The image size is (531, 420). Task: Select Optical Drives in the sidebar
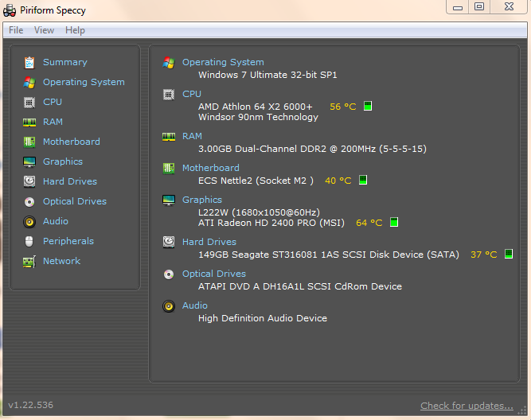(x=75, y=201)
